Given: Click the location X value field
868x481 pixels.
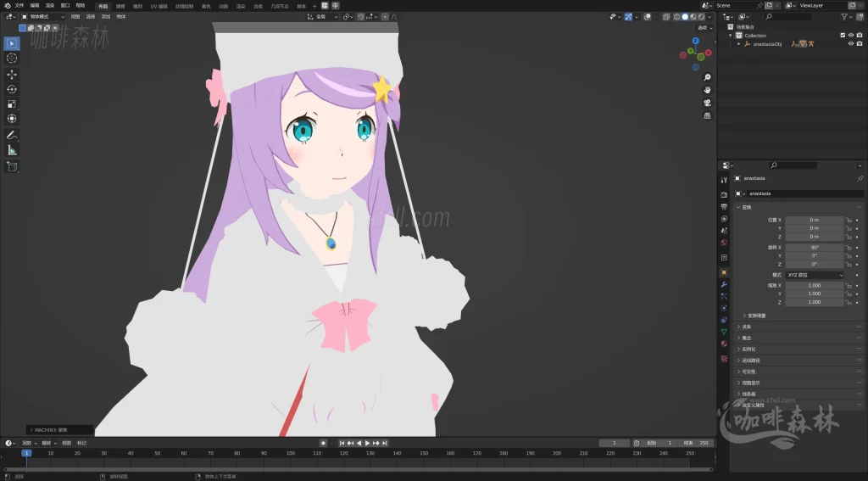Looking at the screenshot, I should [815, 220].
